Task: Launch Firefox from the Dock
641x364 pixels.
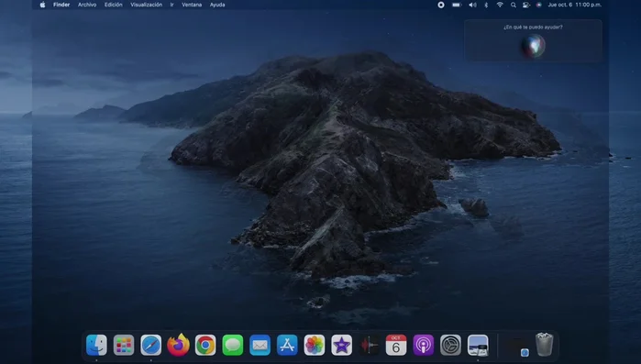Action: click(x=178, y=346)
